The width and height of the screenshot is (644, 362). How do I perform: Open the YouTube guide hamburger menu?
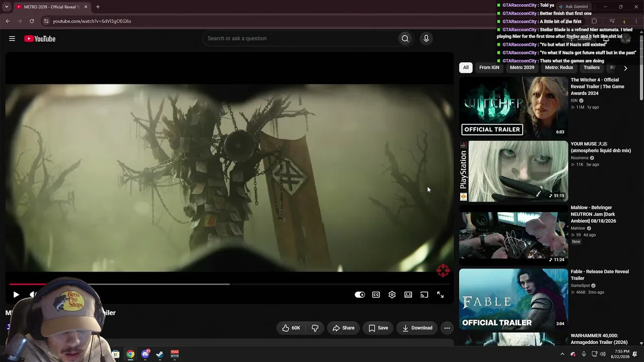12,39
